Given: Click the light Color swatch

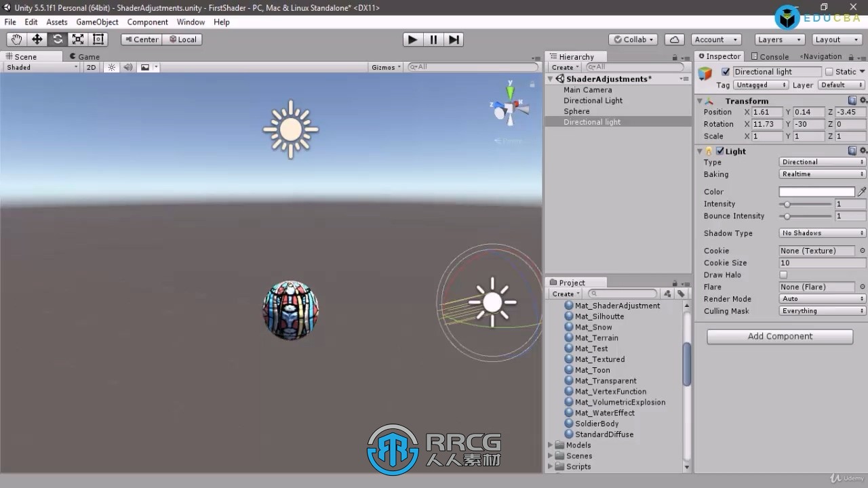Looking at the screenshot, I should (817, 192).
